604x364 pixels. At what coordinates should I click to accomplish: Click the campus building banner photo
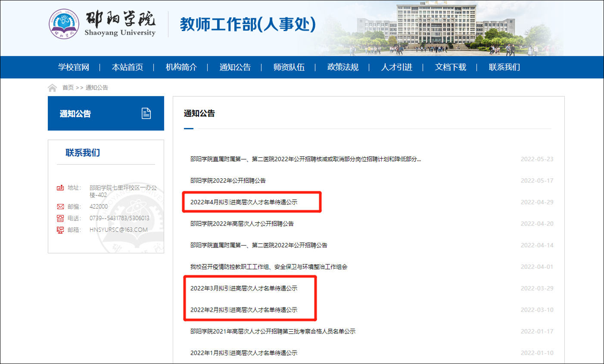(x=435, y=28)
